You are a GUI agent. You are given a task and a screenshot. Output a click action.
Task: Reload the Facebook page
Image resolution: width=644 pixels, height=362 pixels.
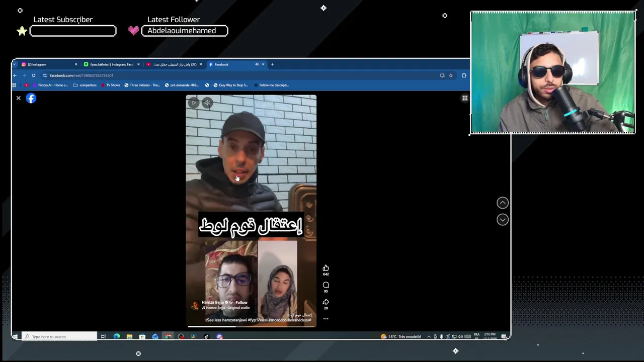click(33, 75)
